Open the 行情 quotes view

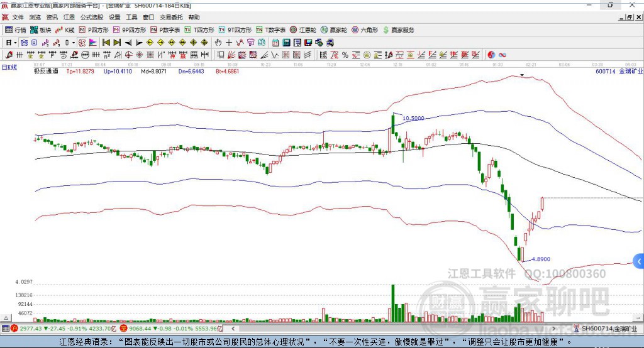tap(15, 30)
